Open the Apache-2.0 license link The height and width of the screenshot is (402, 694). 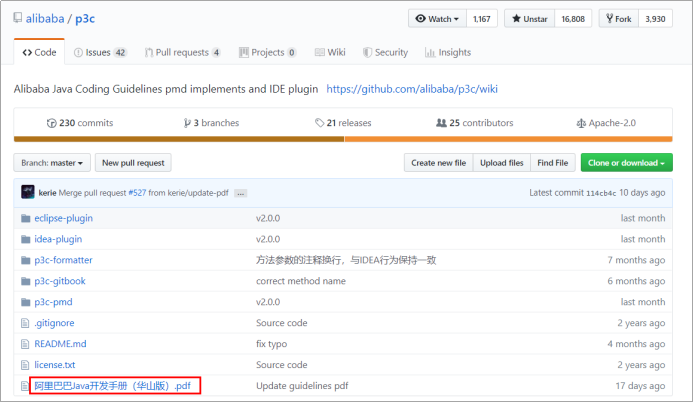coord(606,123)
